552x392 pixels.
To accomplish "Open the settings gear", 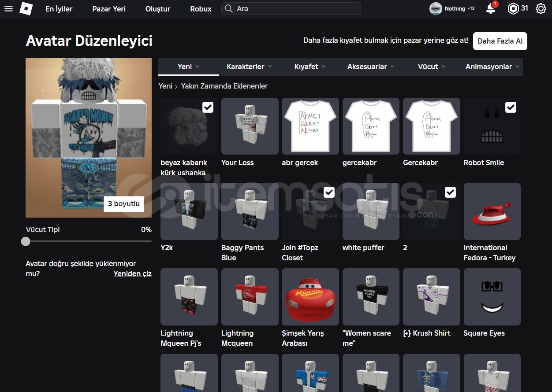I will (x=541, y=9).
